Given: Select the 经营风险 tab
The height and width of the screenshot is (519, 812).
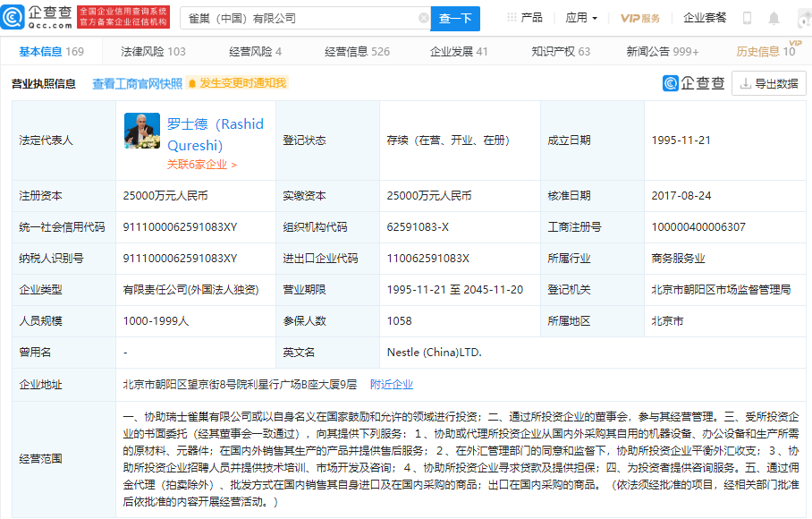Looking at the screenshot, I should pyautogui.click(x=255, y=51).
